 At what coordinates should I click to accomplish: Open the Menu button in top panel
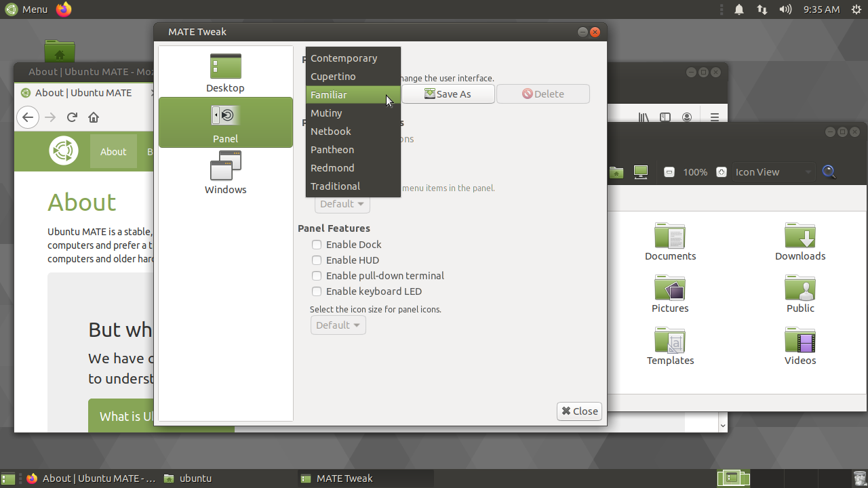26,9
